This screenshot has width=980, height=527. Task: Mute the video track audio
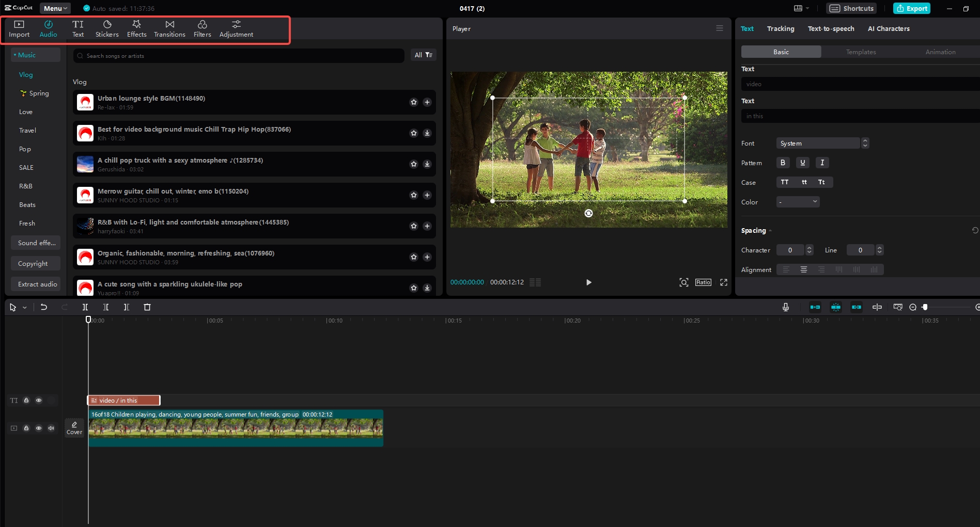pyautogui.click(x=51, y=428)
